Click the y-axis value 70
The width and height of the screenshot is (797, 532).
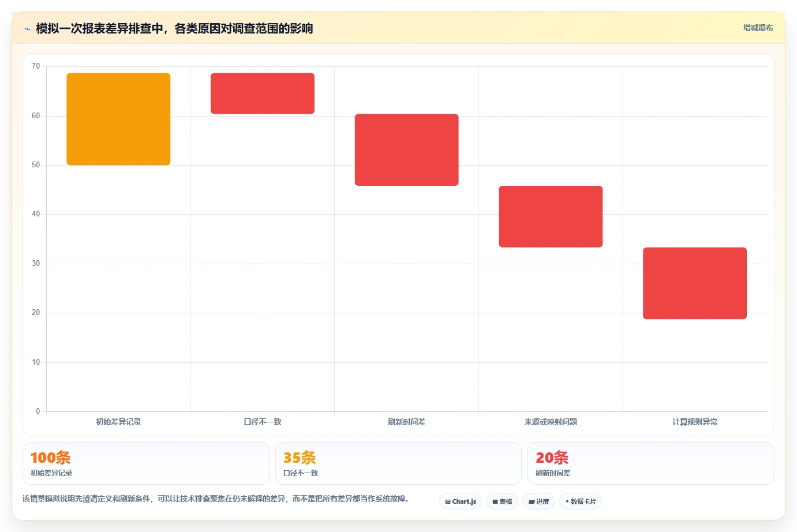tap(36, 66)
